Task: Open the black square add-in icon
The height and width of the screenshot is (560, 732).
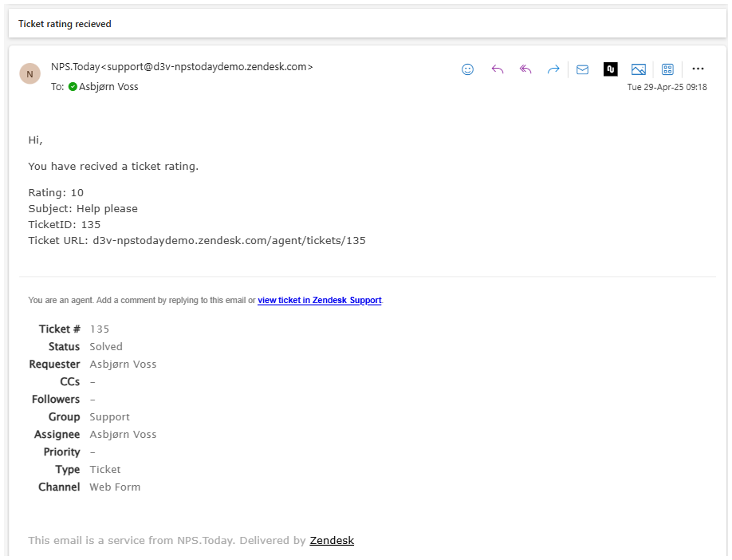Action: click(610, 69)
